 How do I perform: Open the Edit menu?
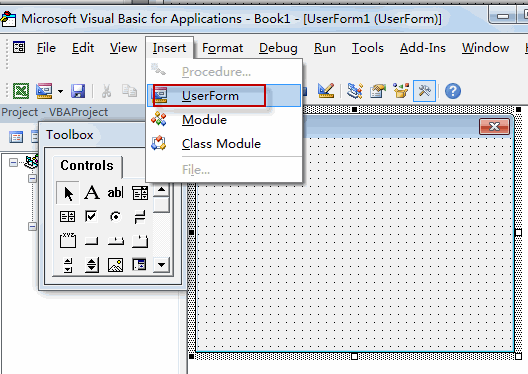tap(83, 48)
